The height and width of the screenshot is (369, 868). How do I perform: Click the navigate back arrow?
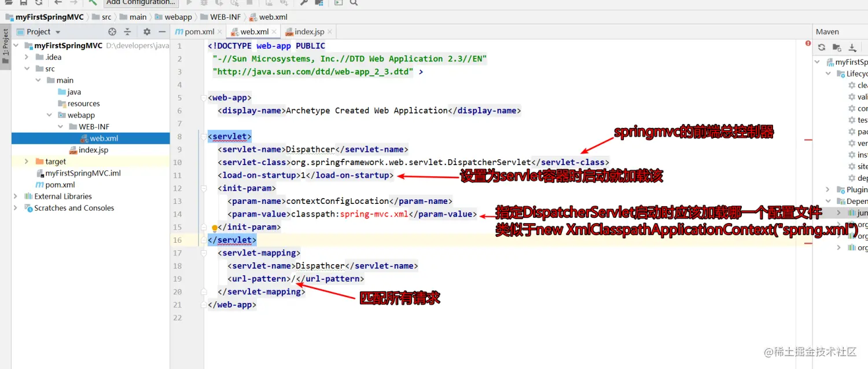coord(58,3)
